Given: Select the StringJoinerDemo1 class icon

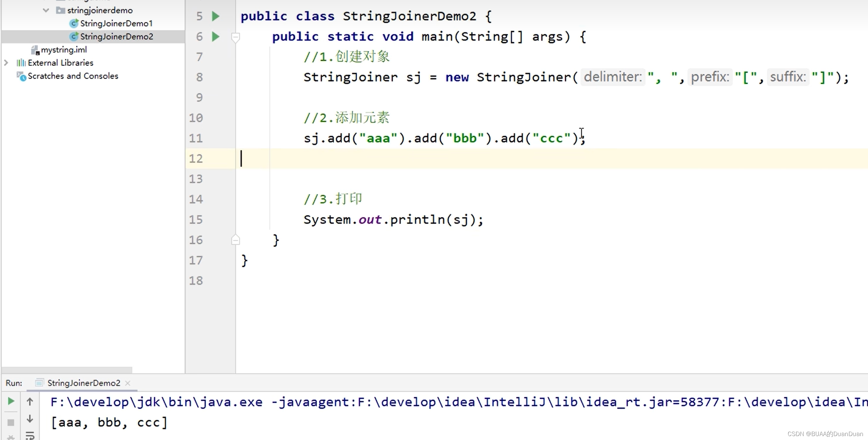Looking at the screenshot, I should click(x=74, y=23).
